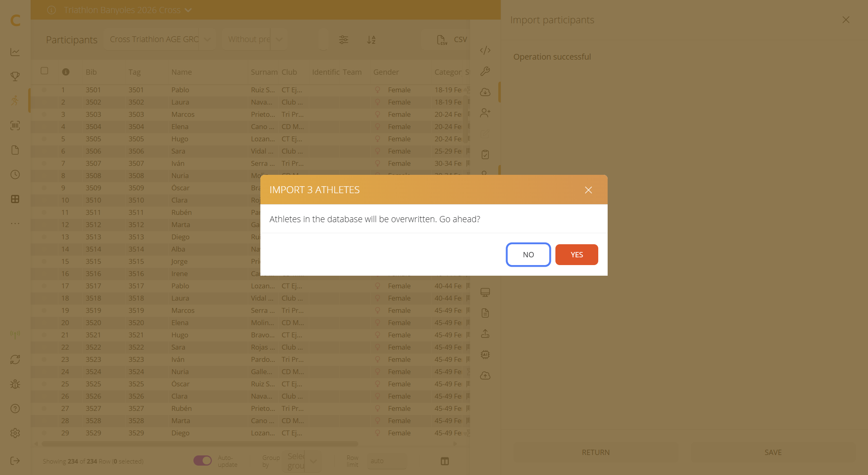The image size is (868, 475).
Task: Click the Cross Triathlon AGE GROUP combo box text
Action: (154, 39)
